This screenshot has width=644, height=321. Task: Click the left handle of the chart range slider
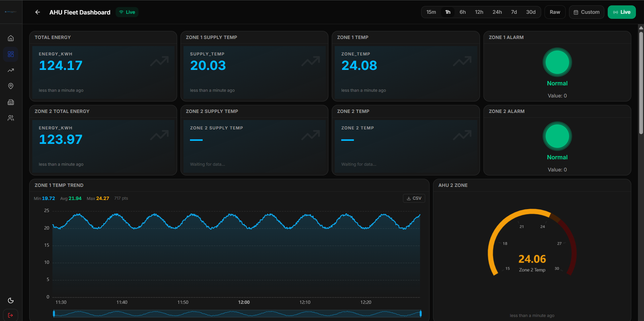point(54,314)
